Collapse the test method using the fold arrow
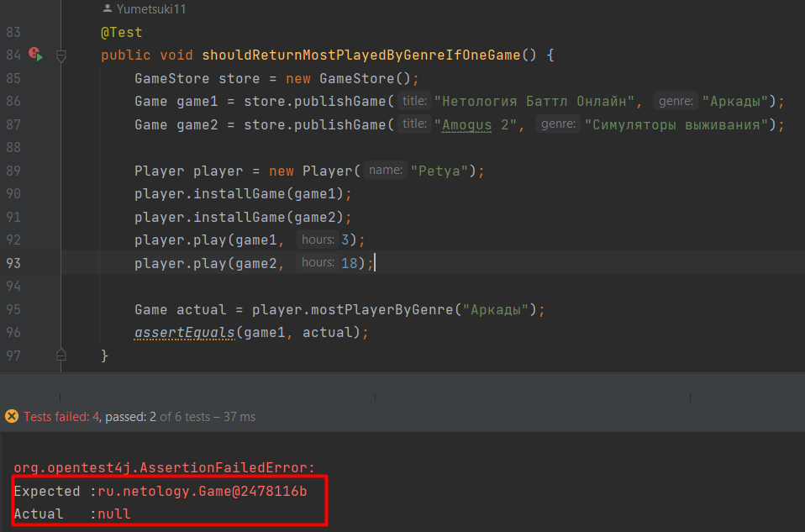This screenshot has width=805, height=532. (x=61, y=55)
